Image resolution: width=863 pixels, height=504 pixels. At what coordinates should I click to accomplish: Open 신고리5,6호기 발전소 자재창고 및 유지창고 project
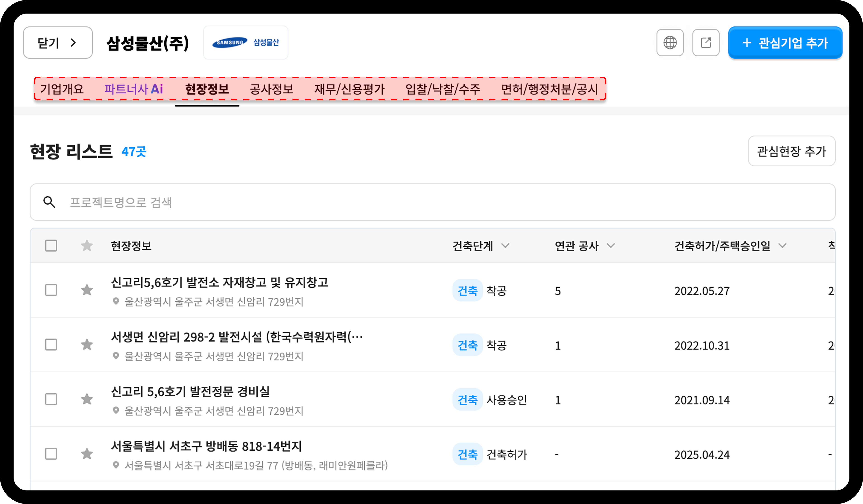point(220,283)
